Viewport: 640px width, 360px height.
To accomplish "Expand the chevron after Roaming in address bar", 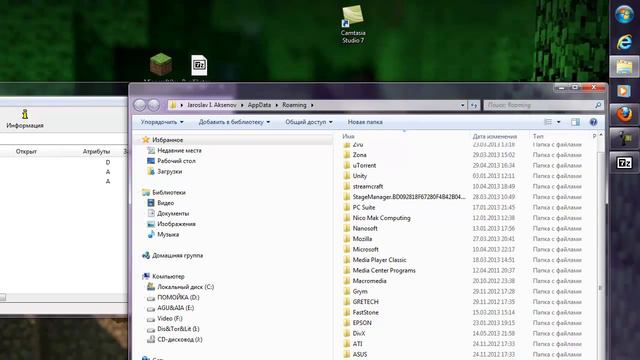I will tap(312, 105).
